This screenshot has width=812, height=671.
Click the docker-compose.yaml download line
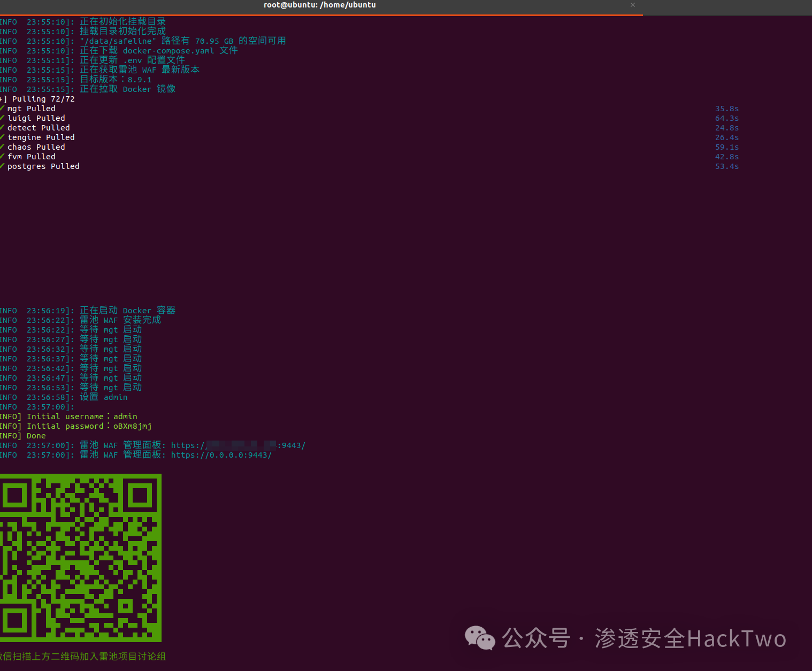coord(119,51)
